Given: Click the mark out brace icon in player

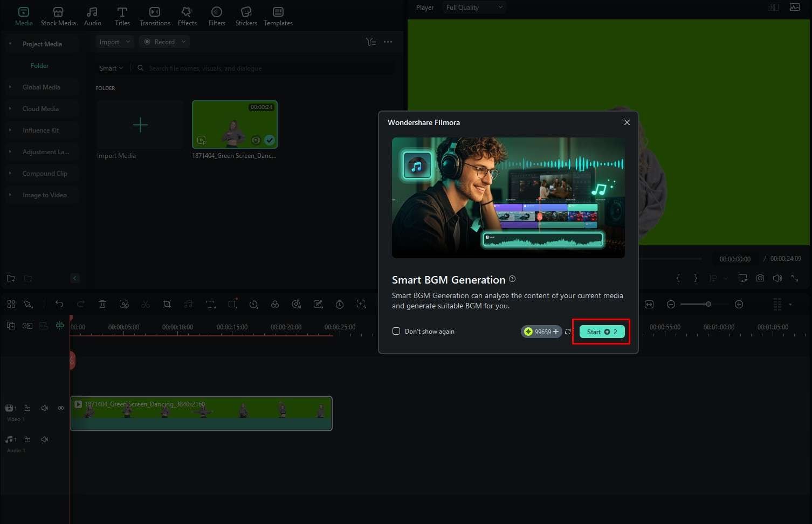Looking at the screenshot, I should click(696, 278).
